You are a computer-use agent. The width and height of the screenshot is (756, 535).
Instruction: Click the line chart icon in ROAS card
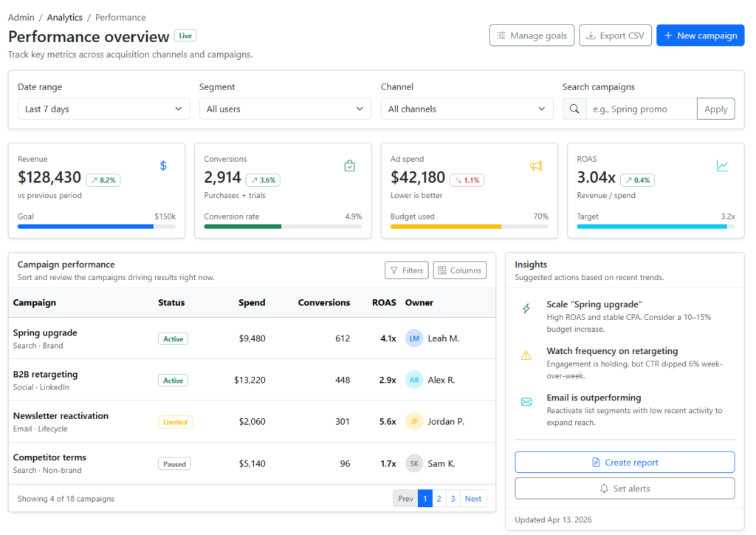pyautogui.click(x=722, y=166)
